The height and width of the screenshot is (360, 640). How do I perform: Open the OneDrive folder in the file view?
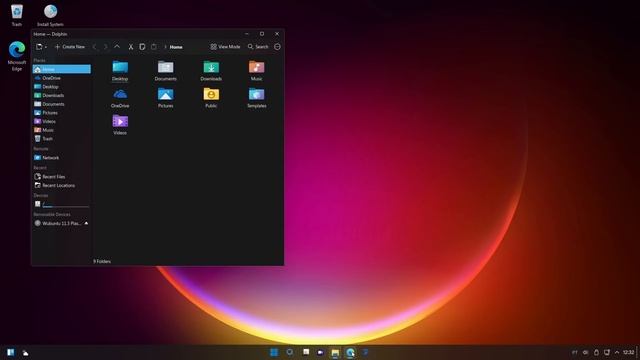click(120, 98)
